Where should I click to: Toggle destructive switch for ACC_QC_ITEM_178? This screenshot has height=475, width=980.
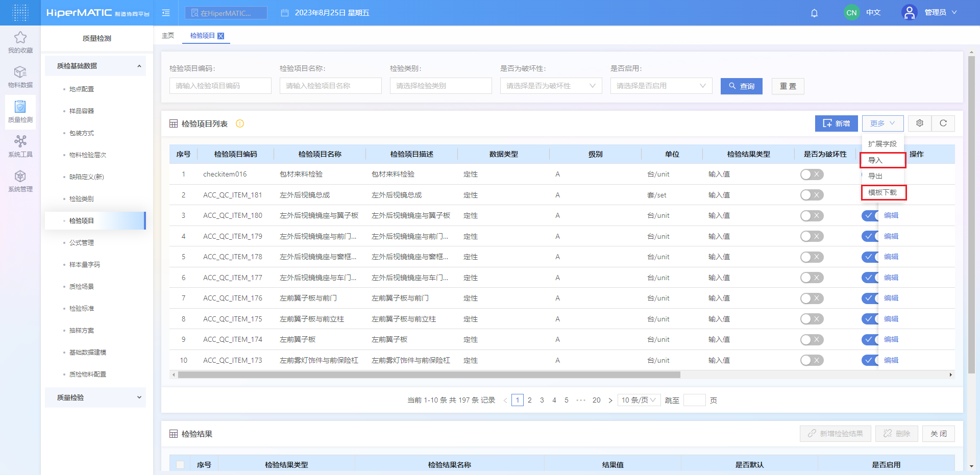tap(812, 257)
